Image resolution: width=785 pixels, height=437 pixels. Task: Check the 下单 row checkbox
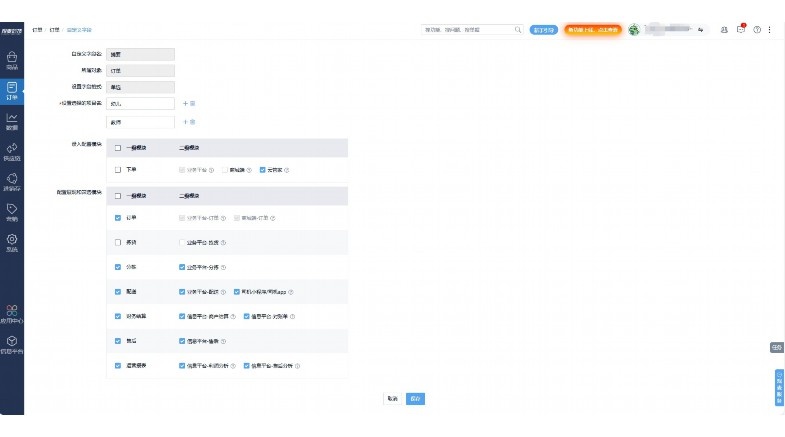point(118,170)
